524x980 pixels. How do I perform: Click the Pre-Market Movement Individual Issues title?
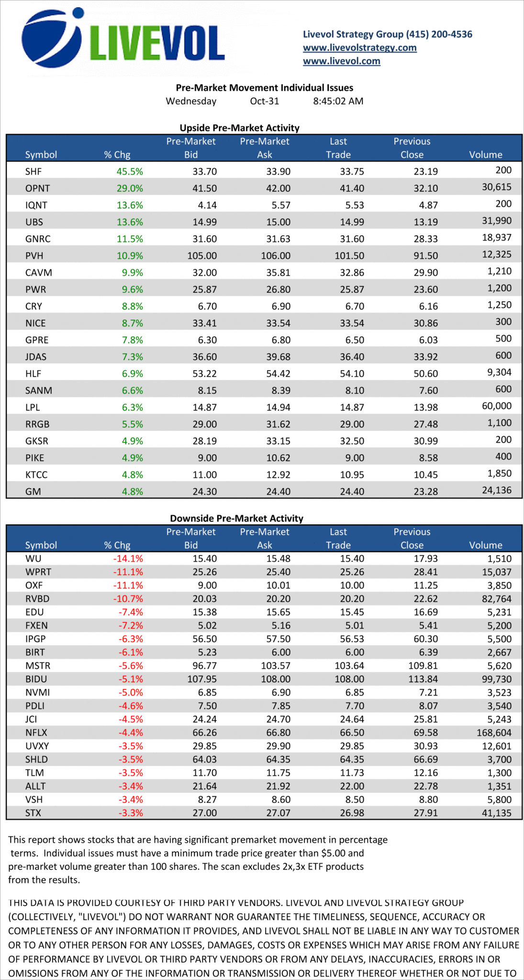pyautogui.click(x=264, y=88)
